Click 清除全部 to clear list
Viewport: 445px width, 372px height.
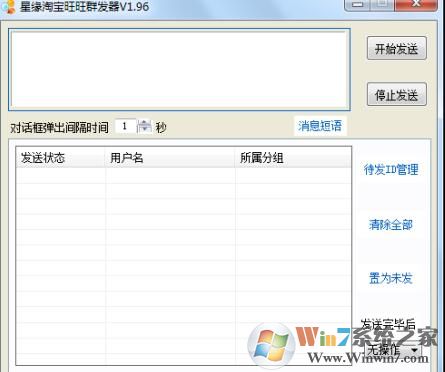point(391,224)
